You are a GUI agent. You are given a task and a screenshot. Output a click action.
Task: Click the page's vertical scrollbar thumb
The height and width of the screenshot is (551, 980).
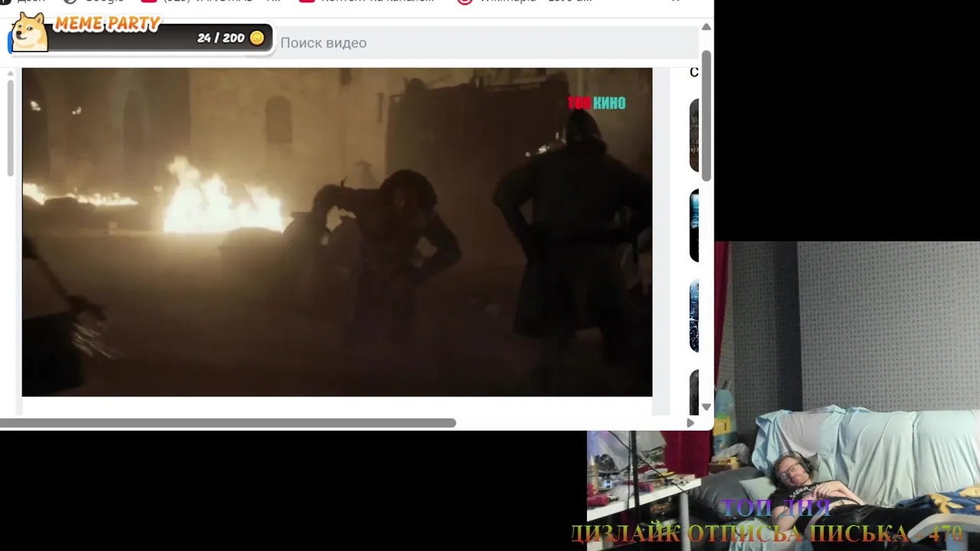(707, 116)
